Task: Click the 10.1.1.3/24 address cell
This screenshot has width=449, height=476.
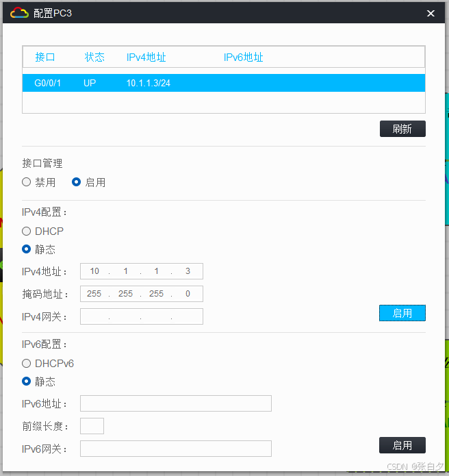Action: click(149, 83)
